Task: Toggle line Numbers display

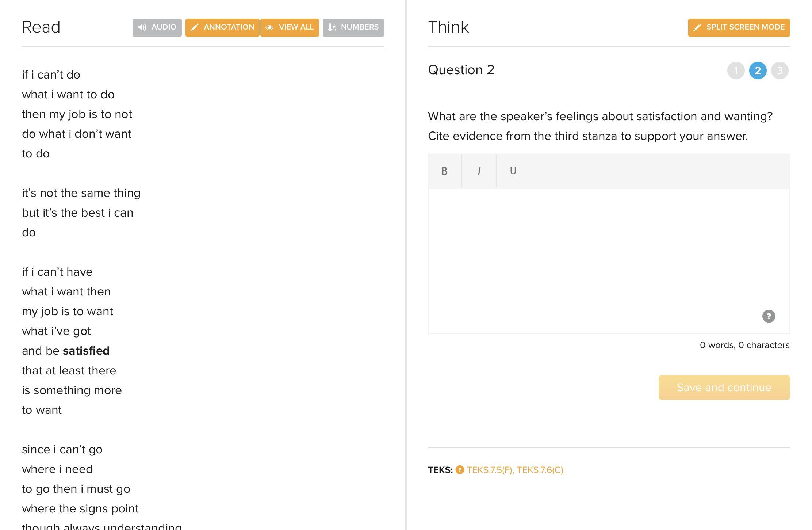Action: (x=353, y=27)
